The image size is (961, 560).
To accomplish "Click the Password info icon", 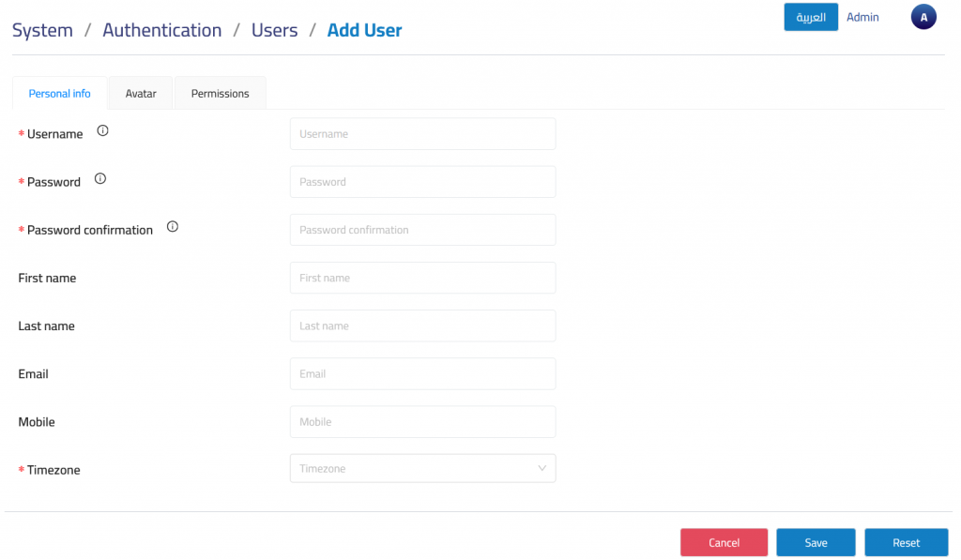I will [100, 178].
